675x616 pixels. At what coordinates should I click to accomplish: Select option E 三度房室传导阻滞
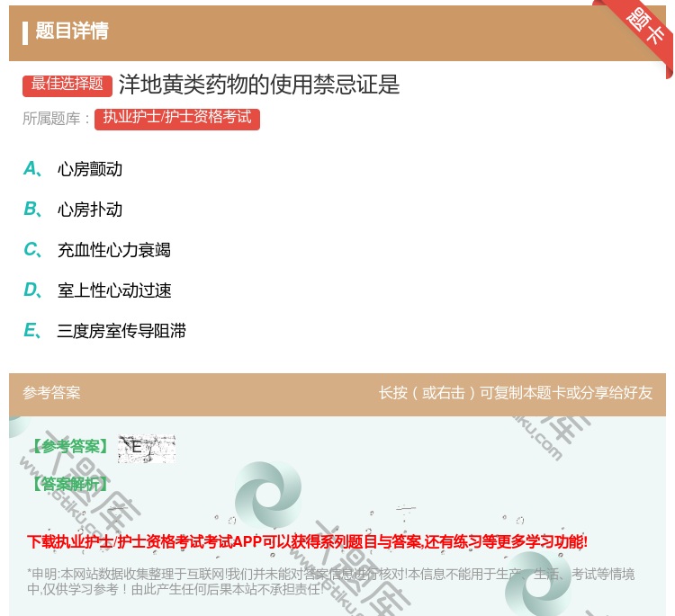pos(121,331)
